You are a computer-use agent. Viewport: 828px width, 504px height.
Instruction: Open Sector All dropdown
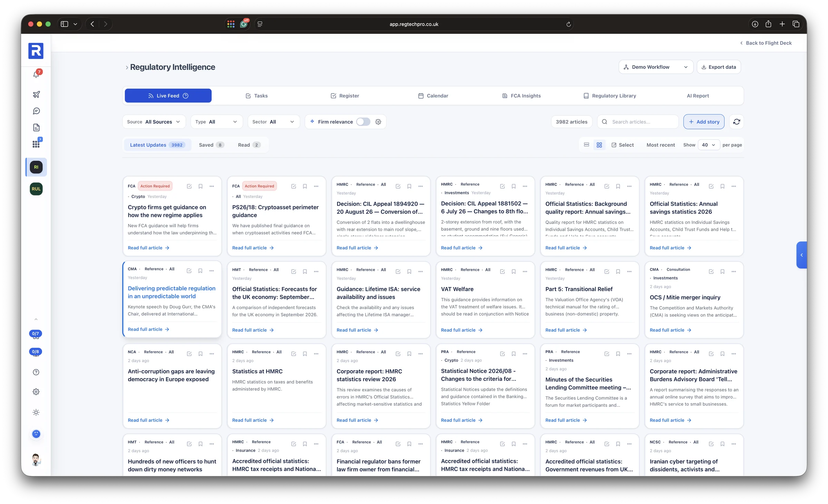click(274, 122)
